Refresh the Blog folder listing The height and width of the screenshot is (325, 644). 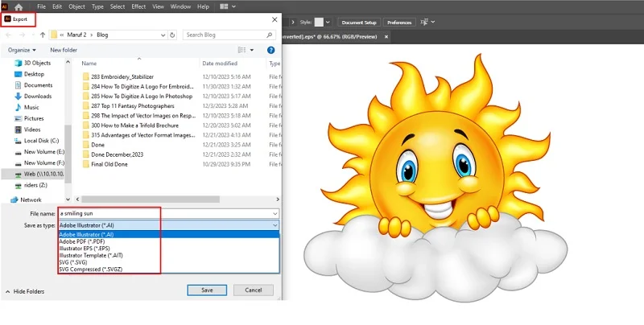pyautogui.click(x=172, y=35)
